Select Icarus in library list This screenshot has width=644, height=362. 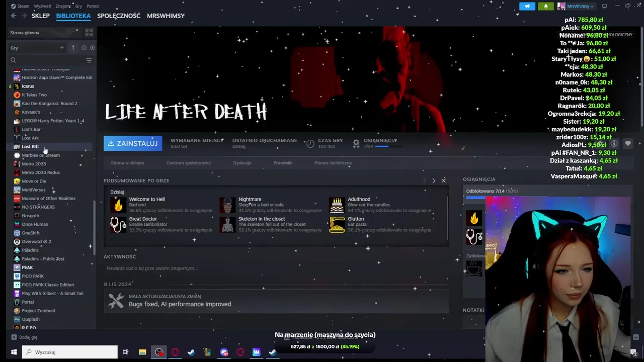(28, 86)
